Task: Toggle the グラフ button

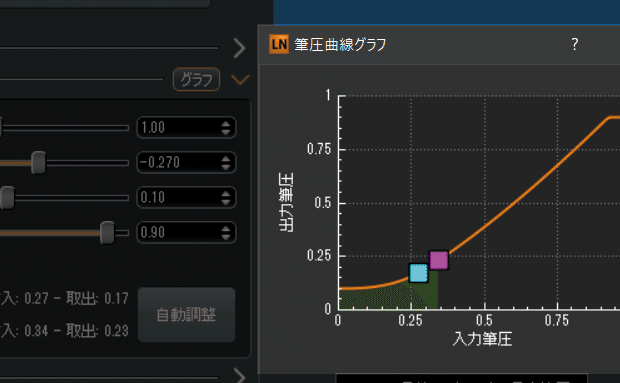Action: point(196,79)
